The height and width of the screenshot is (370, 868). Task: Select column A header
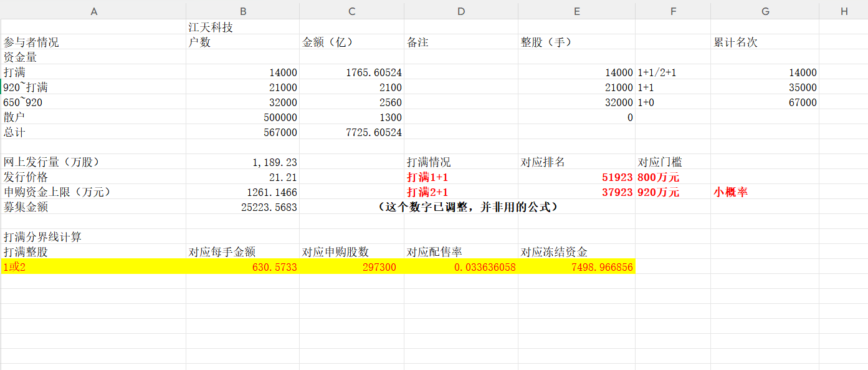pyautogui.click(x=93, y=11)
